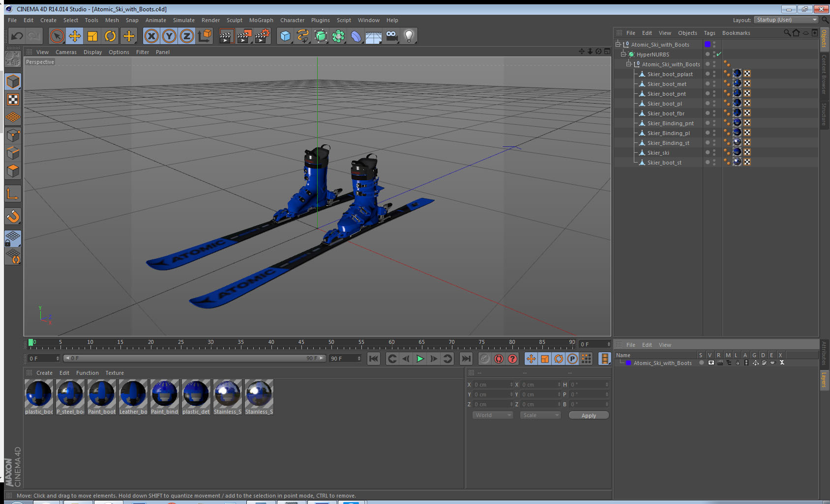830x504 pixels.
Task: Activate the Move tool in the top toolbar
Action: 75,36
